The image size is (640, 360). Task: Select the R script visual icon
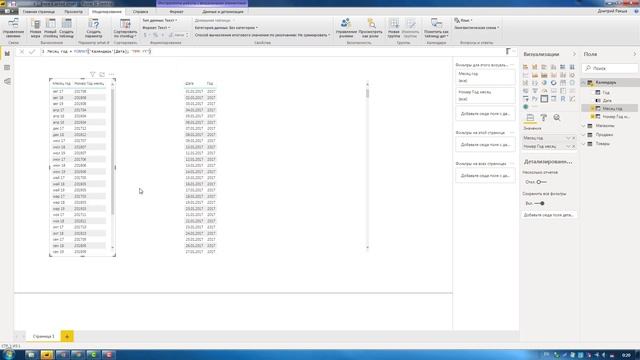click(x=563, y=99)
